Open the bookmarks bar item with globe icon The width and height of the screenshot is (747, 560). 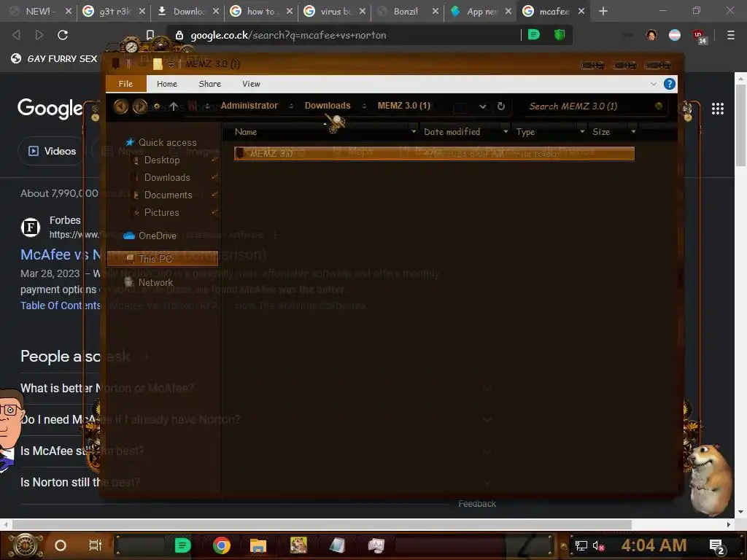click(x=54, y=58)
